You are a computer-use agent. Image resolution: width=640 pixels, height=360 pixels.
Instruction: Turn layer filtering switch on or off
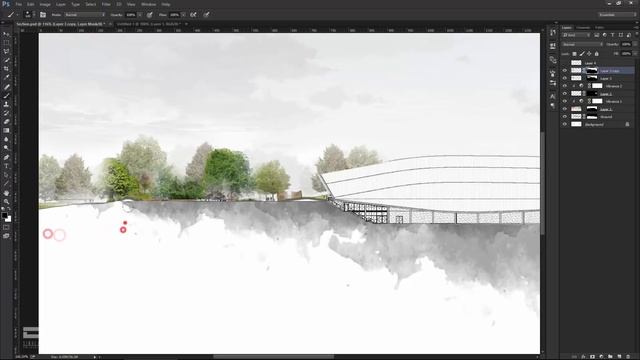coord(636,35)
